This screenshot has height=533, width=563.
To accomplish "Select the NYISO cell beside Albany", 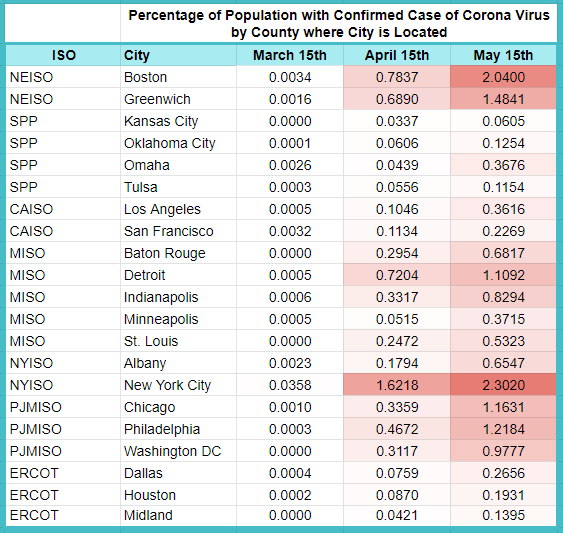I will 63,363.
